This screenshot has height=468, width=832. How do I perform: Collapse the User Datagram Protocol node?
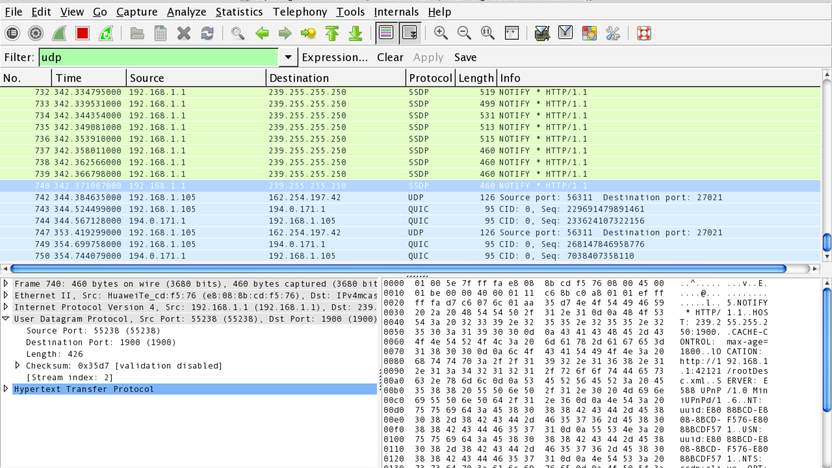coord(6,319)
